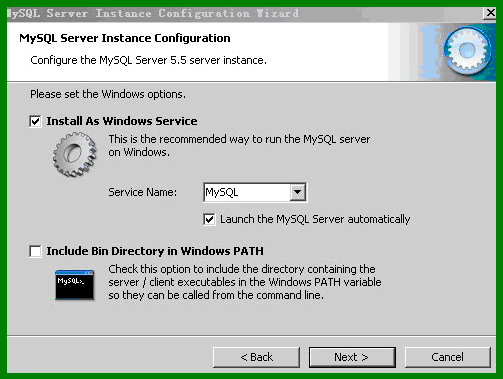Image resolution: width=503 pixels, height=379 pixels.
Task: Click inside the MySQL service name field
Action: 247,192
